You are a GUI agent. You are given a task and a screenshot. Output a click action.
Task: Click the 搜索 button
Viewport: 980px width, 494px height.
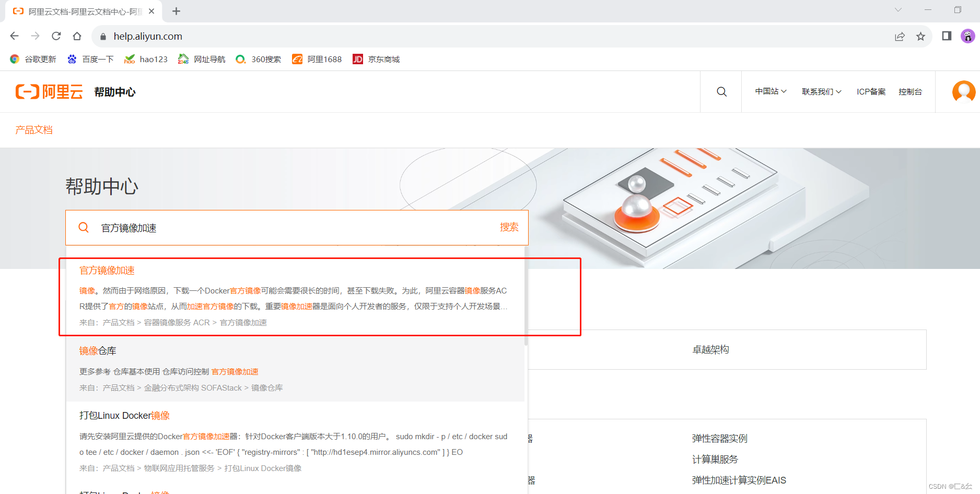tap(509, 227)
